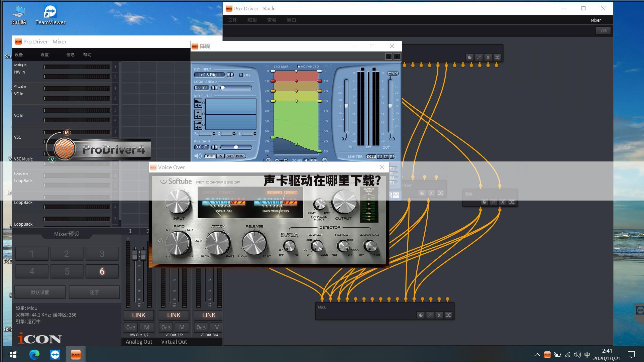Click the iCON app icon in the taskbar

point(76,354)
